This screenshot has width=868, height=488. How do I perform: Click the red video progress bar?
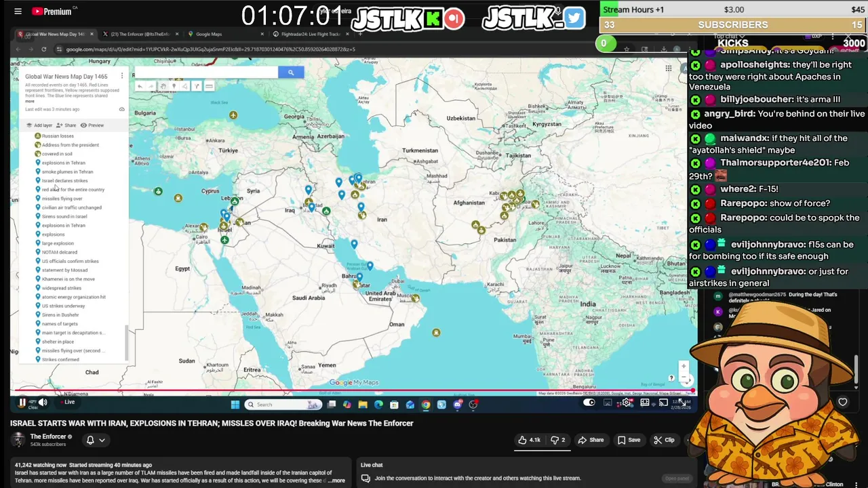click(353, 391)
